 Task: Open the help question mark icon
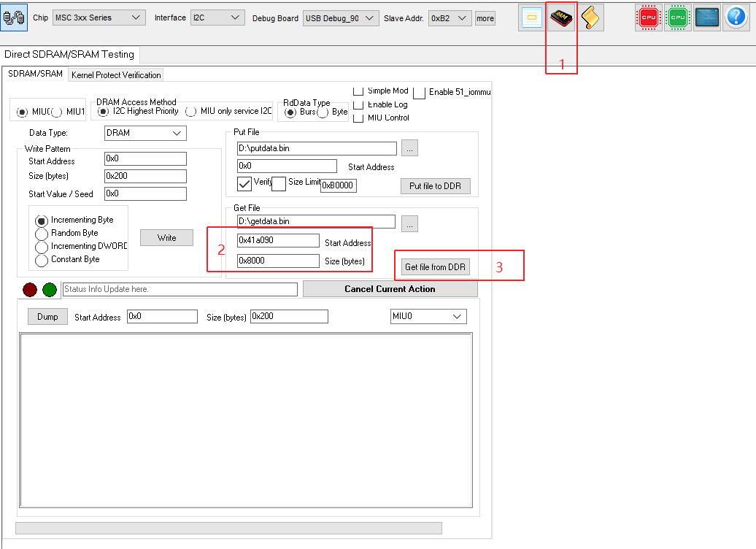pyautogui.click(x=736, y=18)
